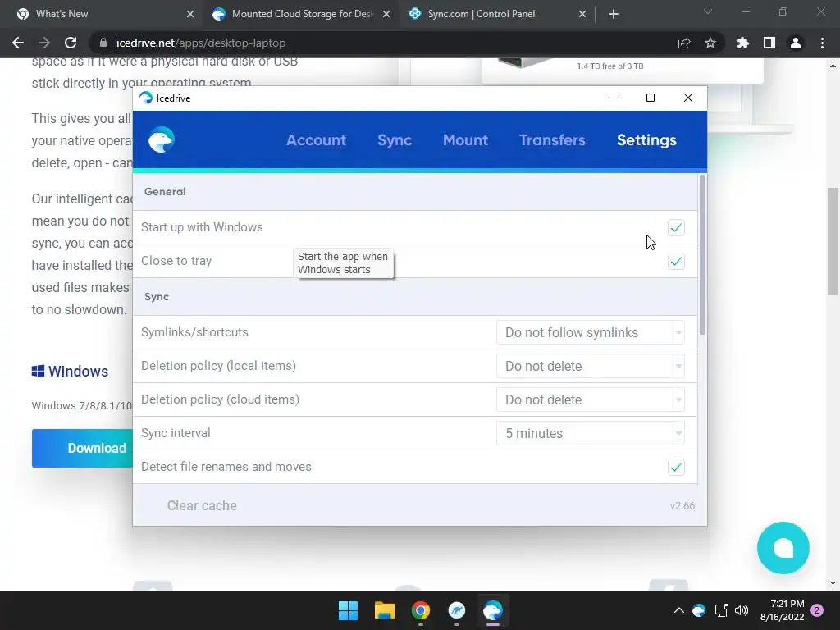840x630 pixels.
Task: Click the webpage vertical scrollbar thumb
Action: pyautogui.click(x=833, y=241)
